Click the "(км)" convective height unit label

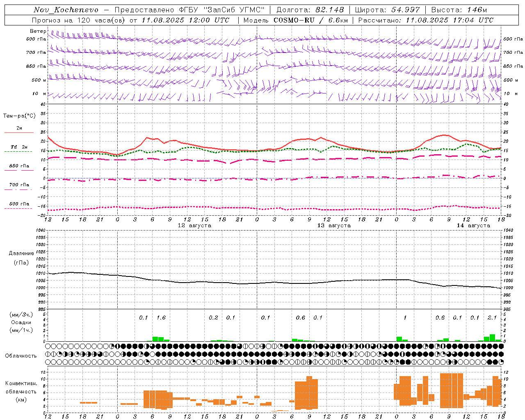point(21,399)
